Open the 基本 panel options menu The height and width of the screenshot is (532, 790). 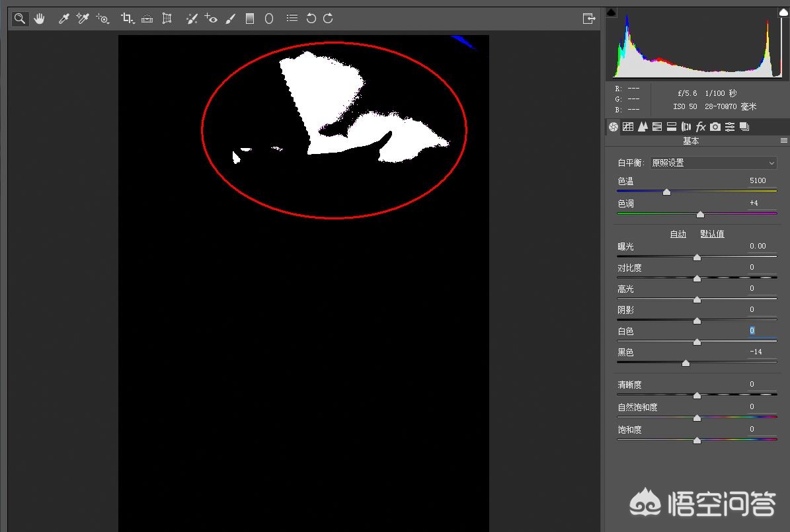783,141
